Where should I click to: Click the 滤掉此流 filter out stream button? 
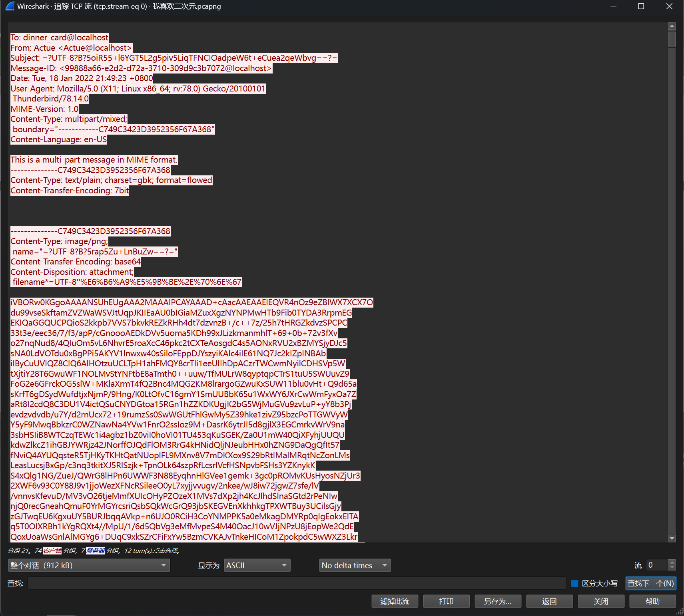[x=395, y=601]
